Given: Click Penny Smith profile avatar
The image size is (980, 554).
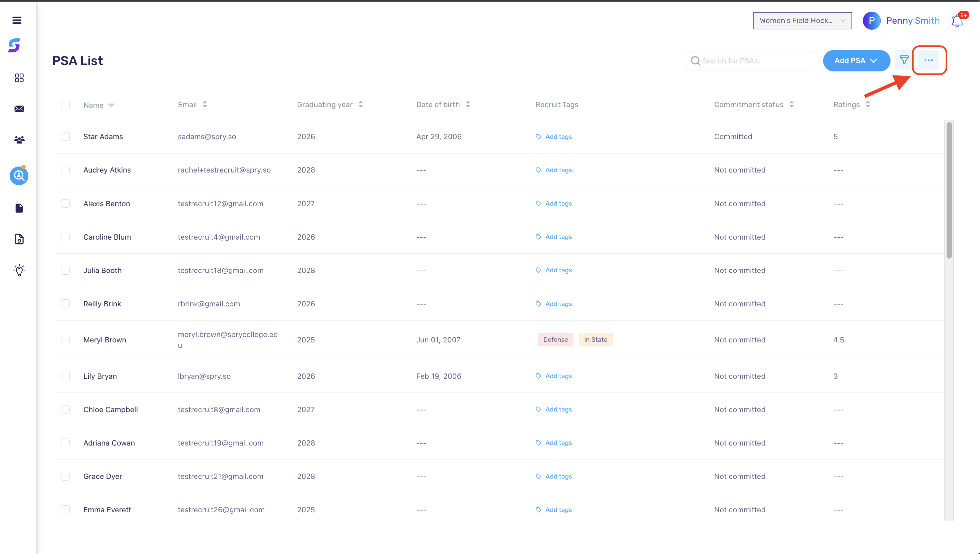Looking at the screenshot, I should coord(872,21).
